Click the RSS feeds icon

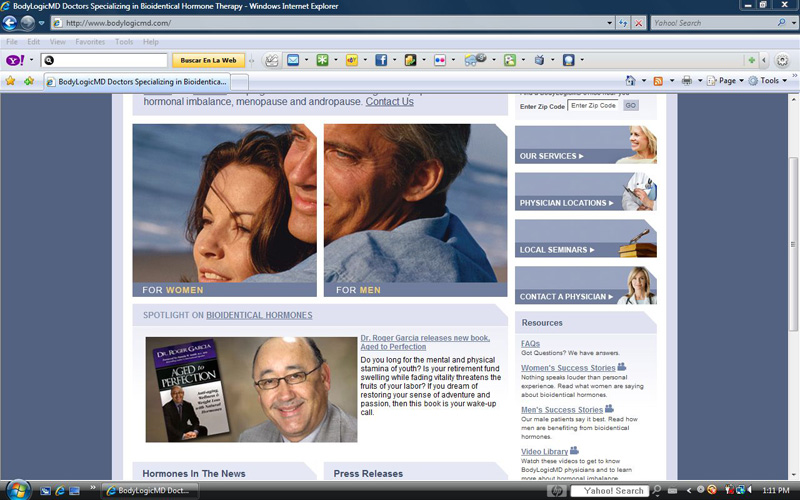pyautogui.click(x=658, y=81)
